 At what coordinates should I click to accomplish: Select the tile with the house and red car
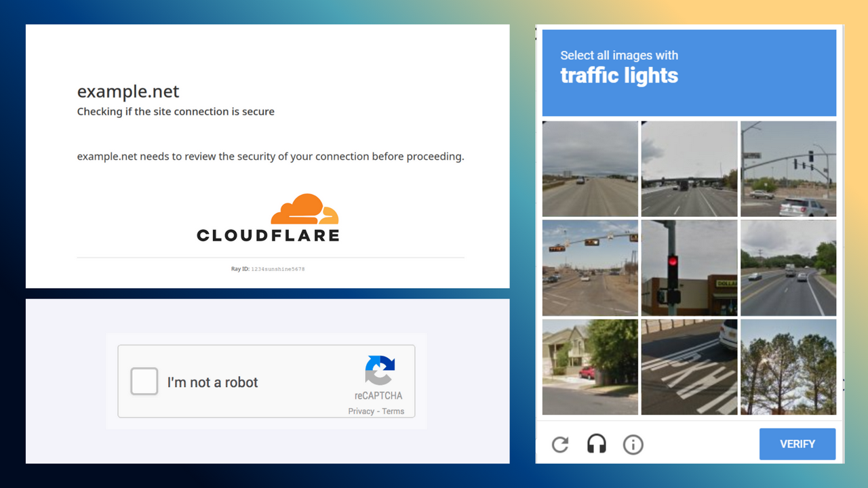tap(590, 367)
